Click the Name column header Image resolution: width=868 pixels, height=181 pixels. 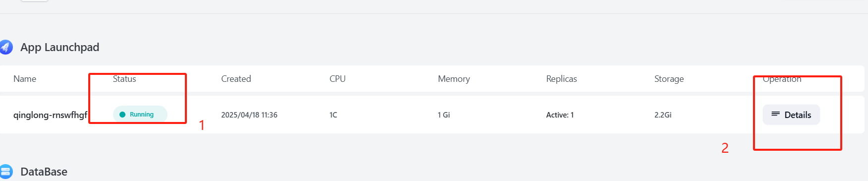[x=25, y=79]
